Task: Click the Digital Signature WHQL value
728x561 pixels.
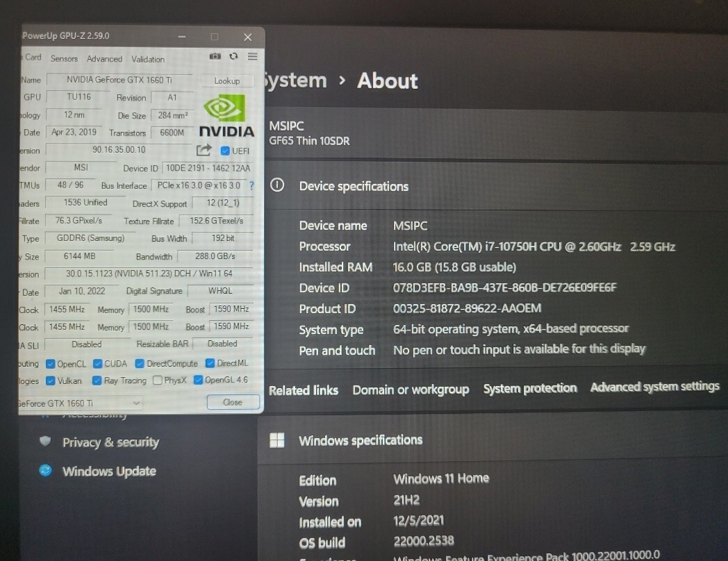Action: (x=220, y=291)
